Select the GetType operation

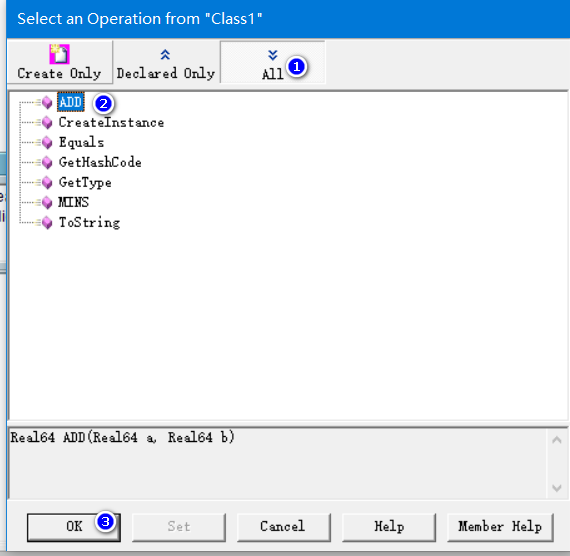[85, 182]
